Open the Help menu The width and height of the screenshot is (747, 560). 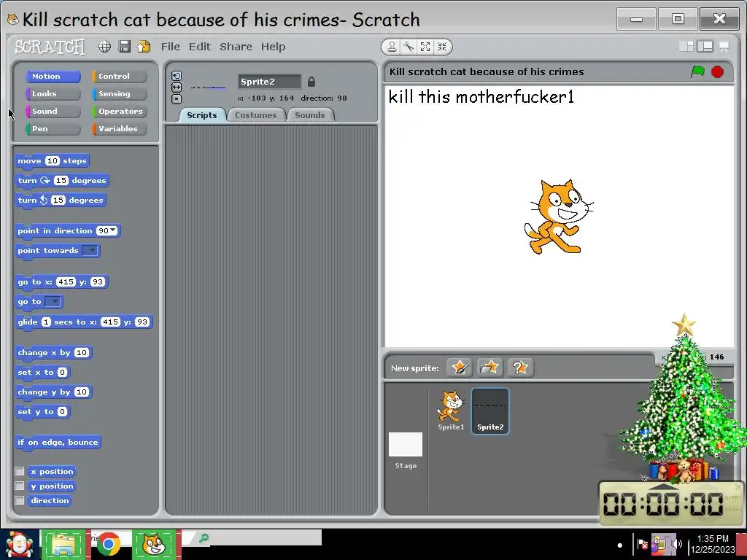coord(273,46)
